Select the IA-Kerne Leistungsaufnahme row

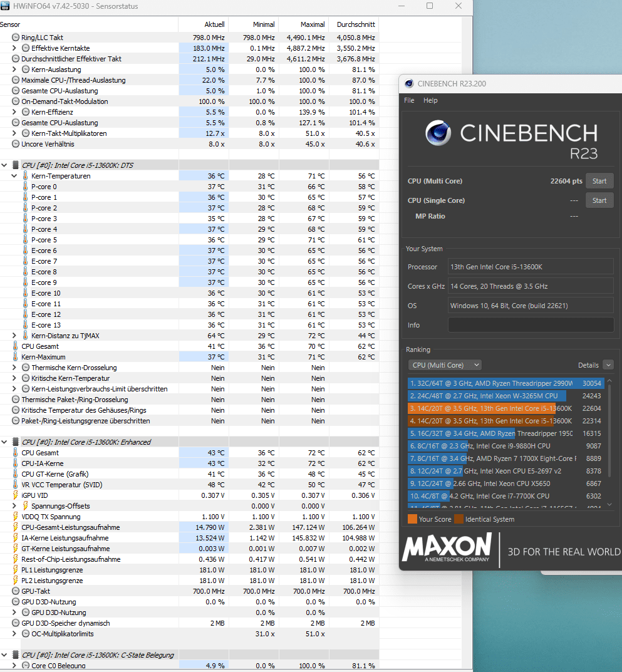point(189,538)
